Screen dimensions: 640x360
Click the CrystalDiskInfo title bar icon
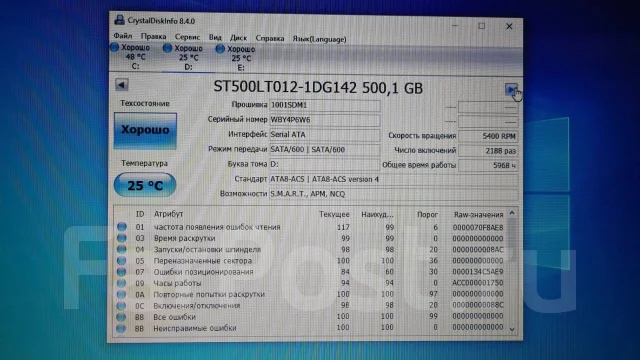[119, 20]
